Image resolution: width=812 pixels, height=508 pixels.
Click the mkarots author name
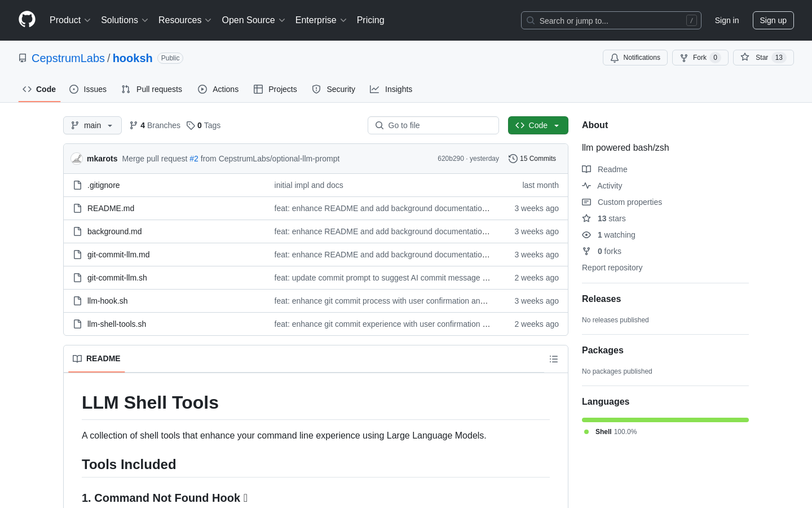coord(102,159)
